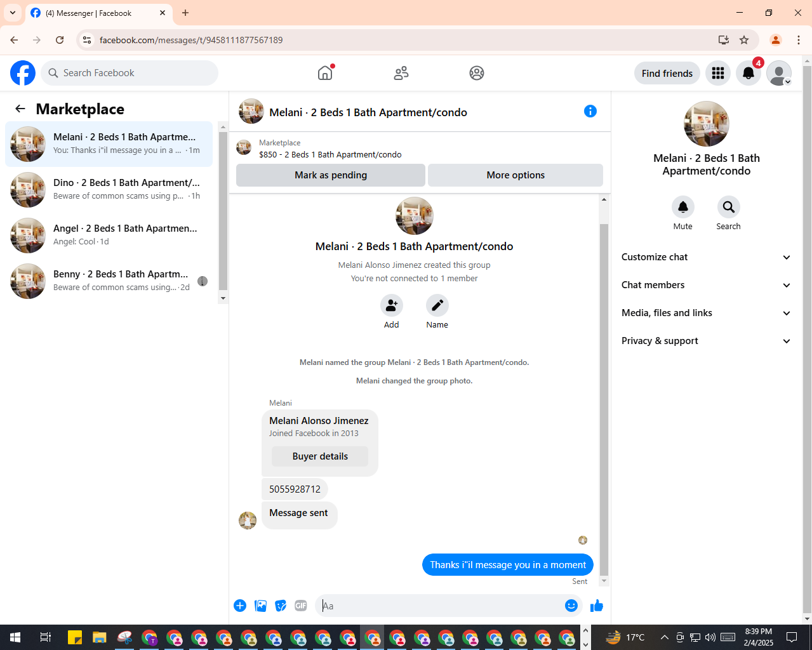812x650 pixels.
Task: Open Windows notification center
Action: click(x=792, y=637)
